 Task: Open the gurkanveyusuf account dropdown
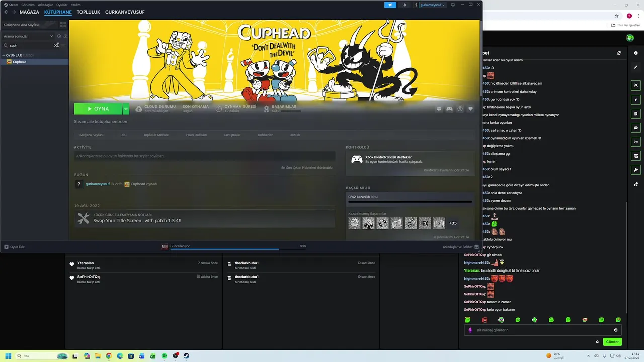click(x=432, y=5)
